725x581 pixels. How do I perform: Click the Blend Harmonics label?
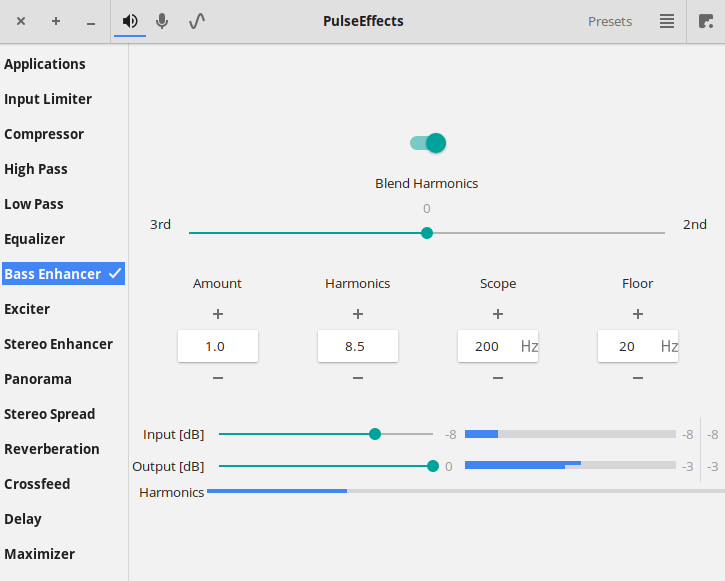(426, 183)
